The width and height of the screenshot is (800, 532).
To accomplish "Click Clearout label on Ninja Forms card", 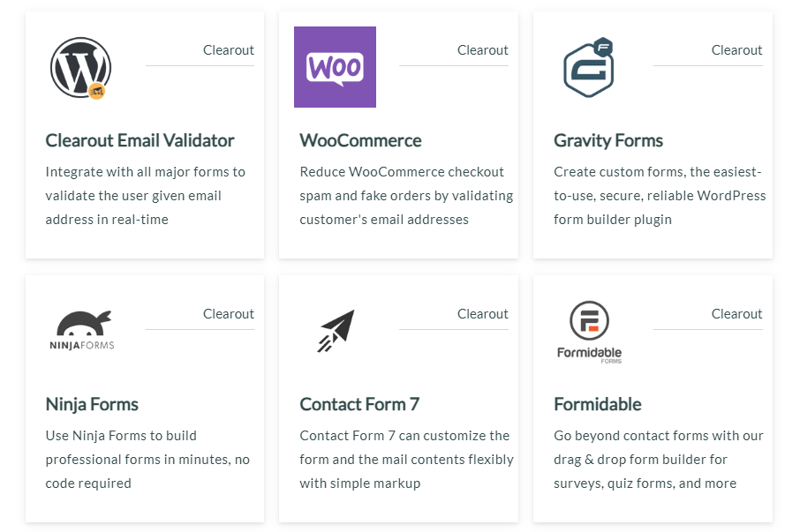I will [x=229, y=314].
